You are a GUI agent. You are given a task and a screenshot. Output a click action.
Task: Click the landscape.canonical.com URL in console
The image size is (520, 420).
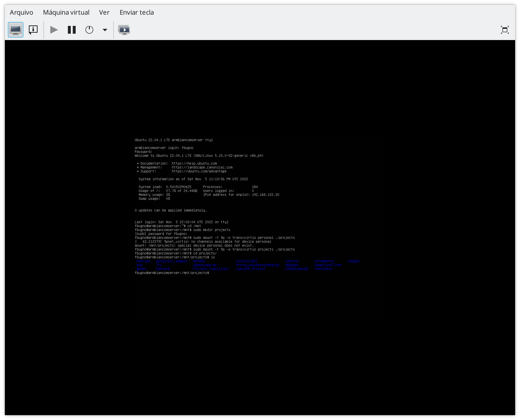click(x=202, y=167)
